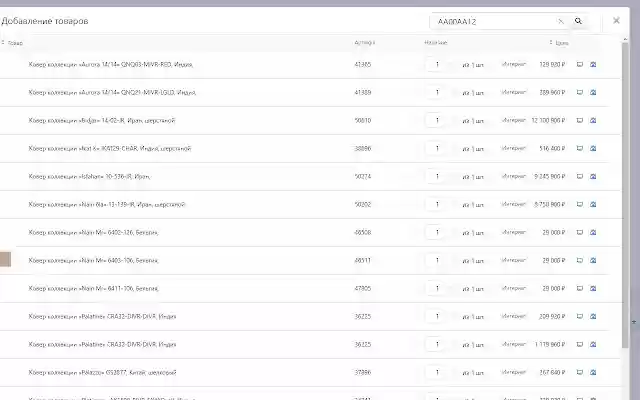Clear the search field with the X icon
This screenshot has width=640, height=400.
(x=561, y=21)
